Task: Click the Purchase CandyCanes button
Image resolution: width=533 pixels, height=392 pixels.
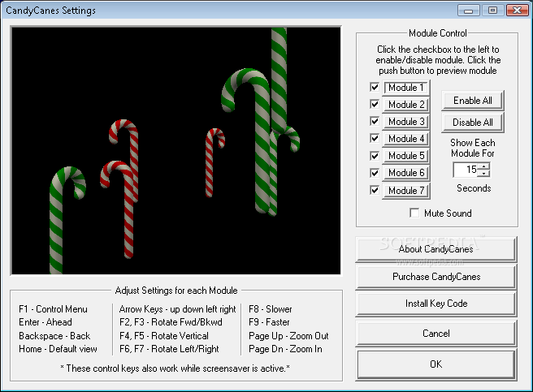Action: pos(436,277)
